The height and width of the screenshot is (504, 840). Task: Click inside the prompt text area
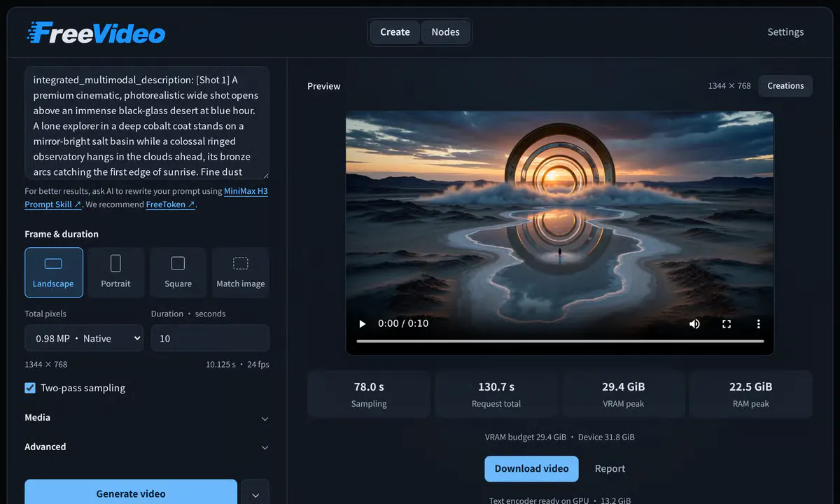pyautogui.click(x=147, y=122)
